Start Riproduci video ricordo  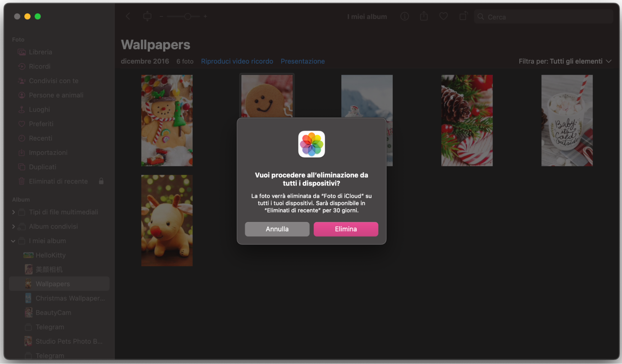[x=237, y=61]
